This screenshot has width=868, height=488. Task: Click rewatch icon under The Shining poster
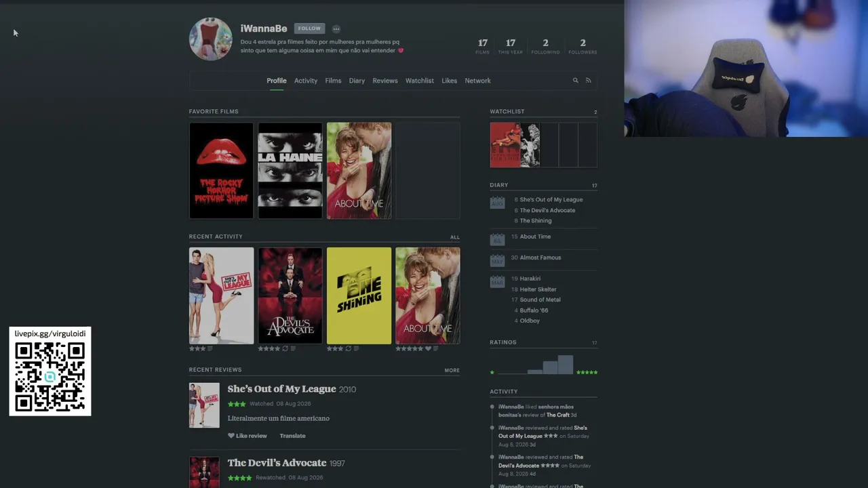point(348,349)
